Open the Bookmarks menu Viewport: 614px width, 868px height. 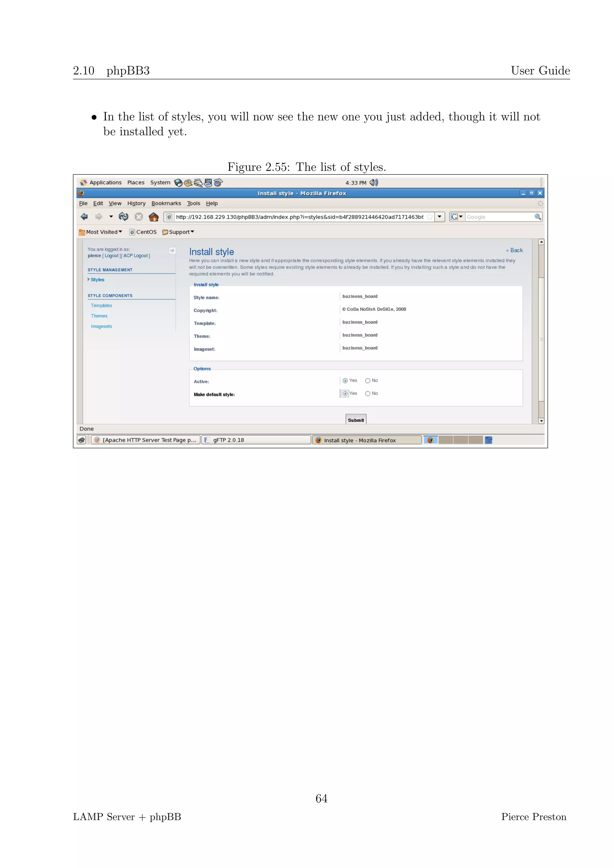point(166,204)
